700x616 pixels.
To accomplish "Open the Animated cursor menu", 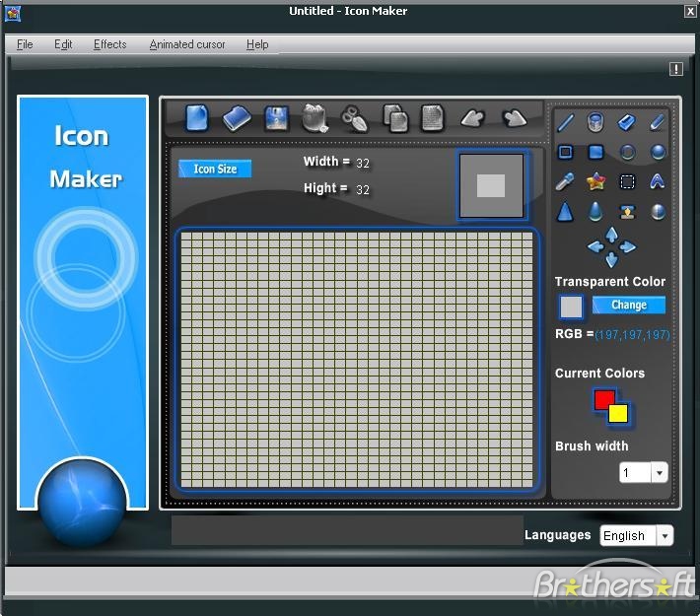I will tap(187, 44).
